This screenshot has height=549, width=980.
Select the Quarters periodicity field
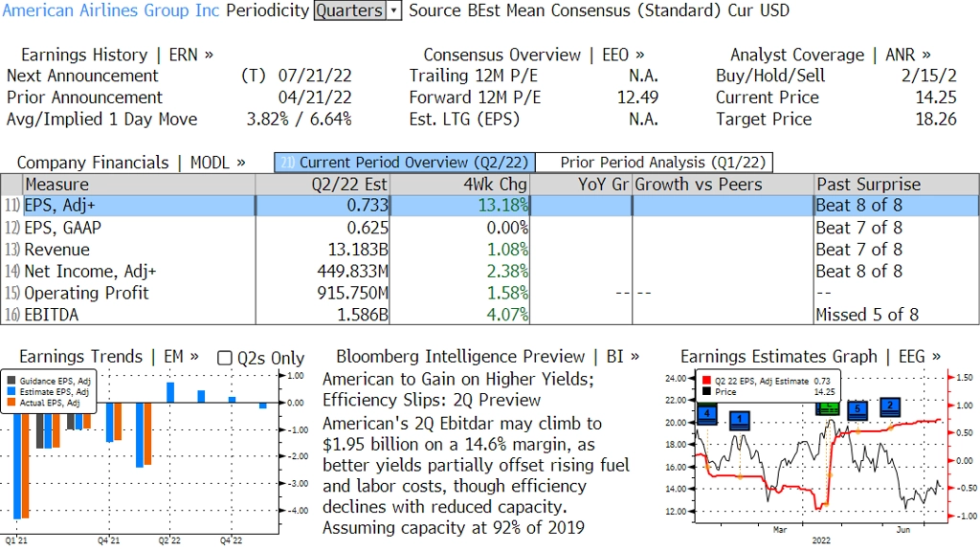[x=349, y=11]
